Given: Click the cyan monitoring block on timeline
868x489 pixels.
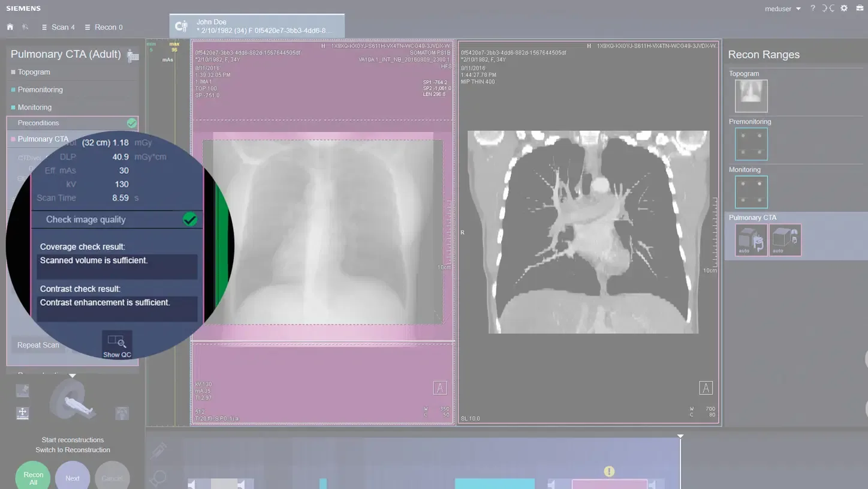Looking at the screenshot, I should click(x=495, y=484).
